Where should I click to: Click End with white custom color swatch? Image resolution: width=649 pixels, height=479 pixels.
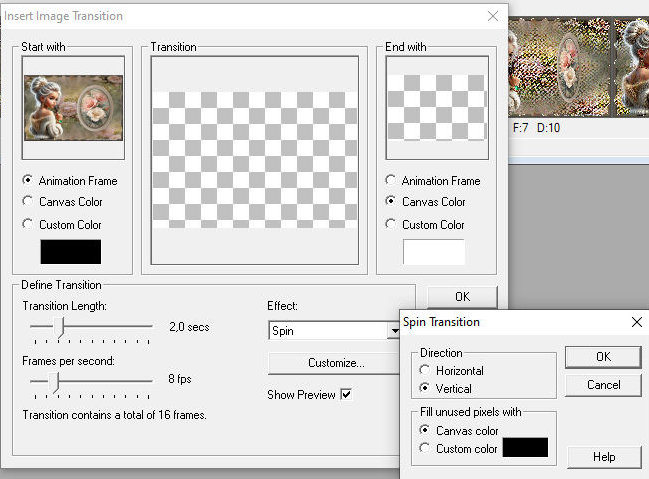coord(433,252)
